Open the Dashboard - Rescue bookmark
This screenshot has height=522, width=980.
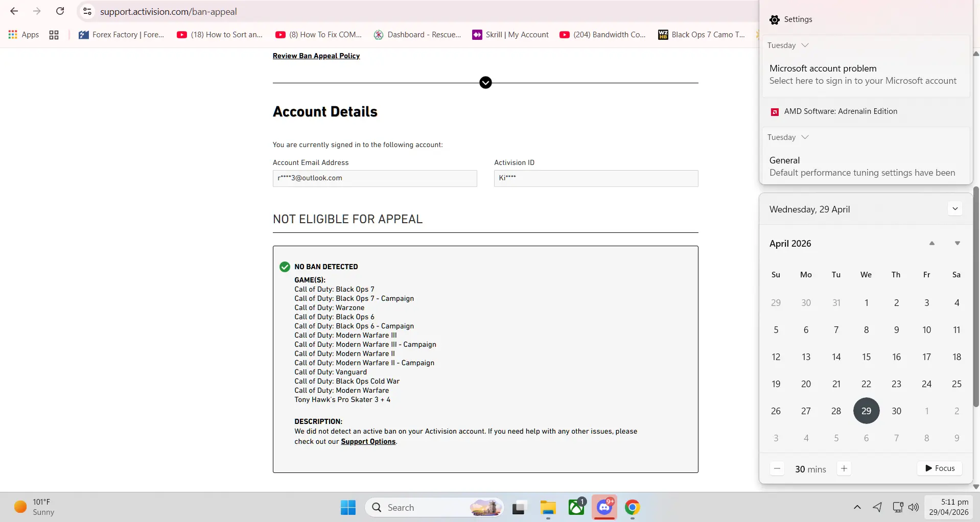click(x=417, y=35)
